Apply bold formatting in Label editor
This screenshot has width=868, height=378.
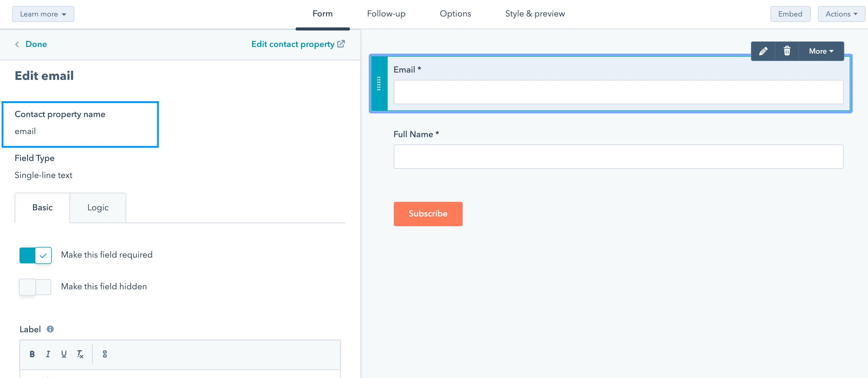[32, 354]
